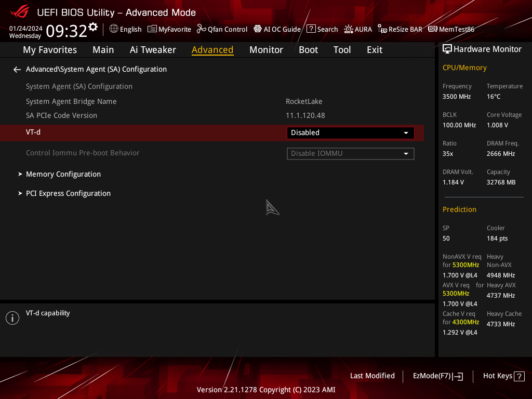The image size is (532, 399).
Task: Open the Control Iommu Pre-boot Behavior dropdown
Action: [350, 154]
